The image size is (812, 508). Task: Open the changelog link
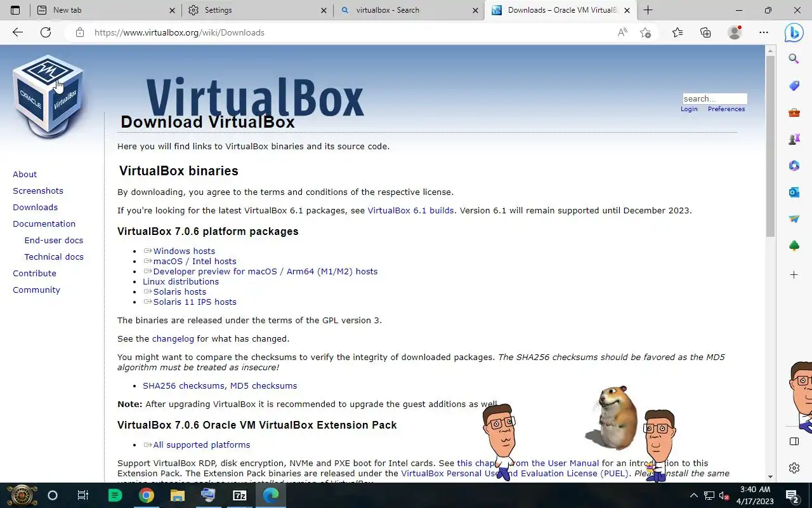tap(173, 338)
